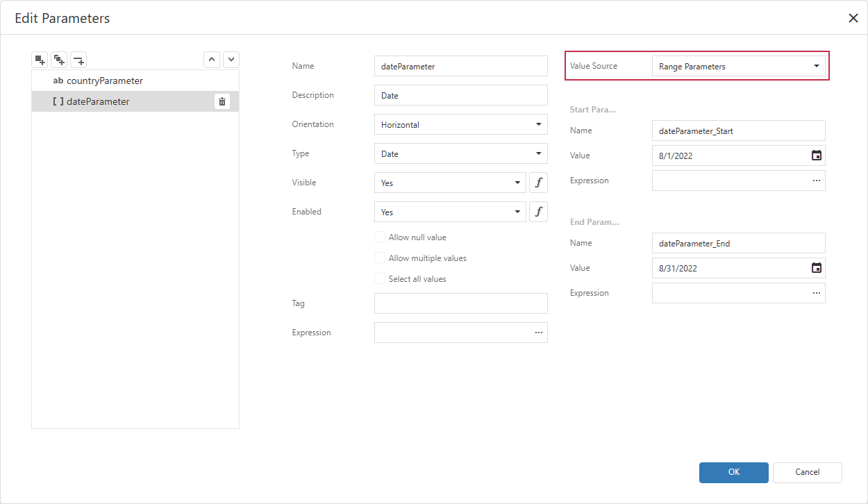Open the Value Source dropdown
This screenshot has width=868, height=504.
point(739,66)
